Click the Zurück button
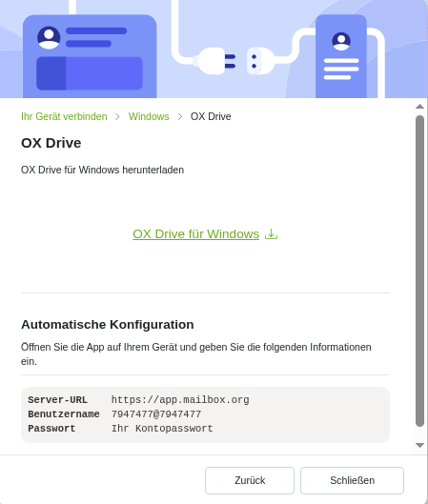 click(x=250, y=480)
